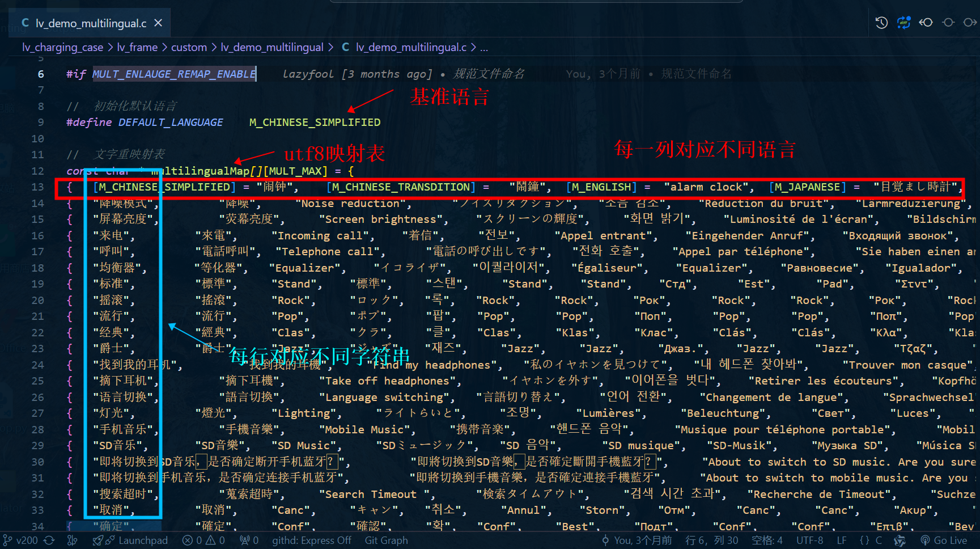Switch git branch v200 in status bar
The image size is (980, 549).
click(x=20, y=540)
